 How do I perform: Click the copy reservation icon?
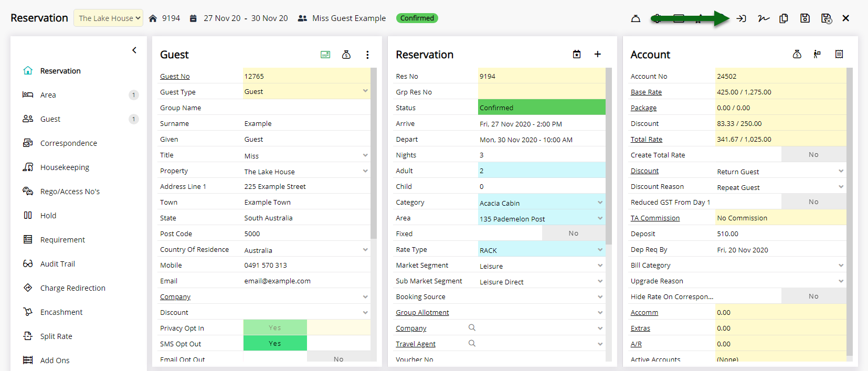784,18
